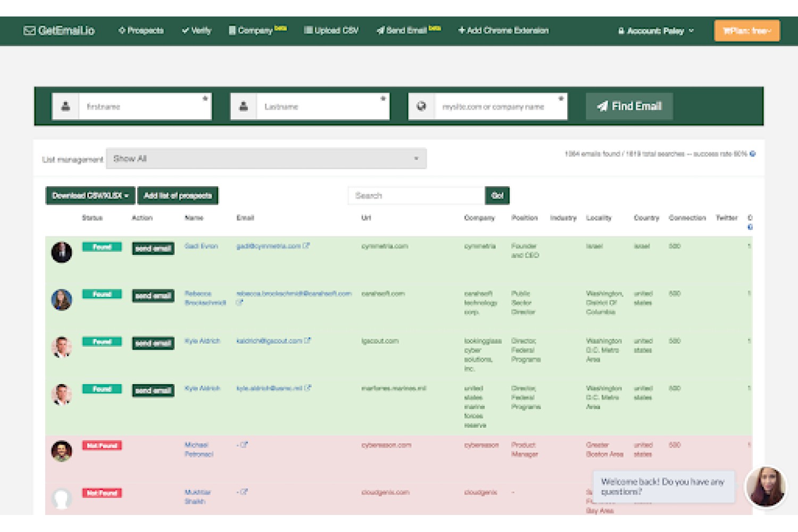Click the person icon beside Firstname
The height and width of the screenshot is (532, 798).
(65, 106)
